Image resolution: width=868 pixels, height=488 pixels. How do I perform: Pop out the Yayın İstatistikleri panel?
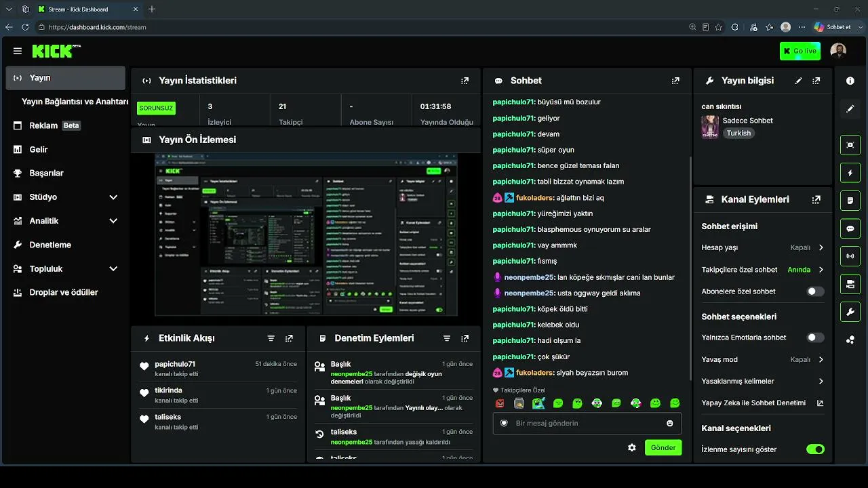tap(465, 81)
